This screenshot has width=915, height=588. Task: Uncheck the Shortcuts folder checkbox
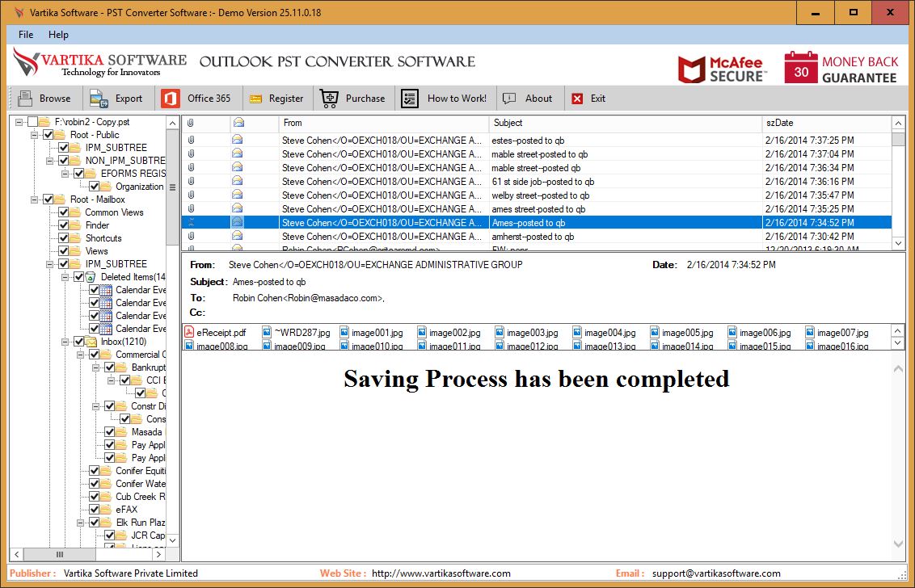click(64, 238)
